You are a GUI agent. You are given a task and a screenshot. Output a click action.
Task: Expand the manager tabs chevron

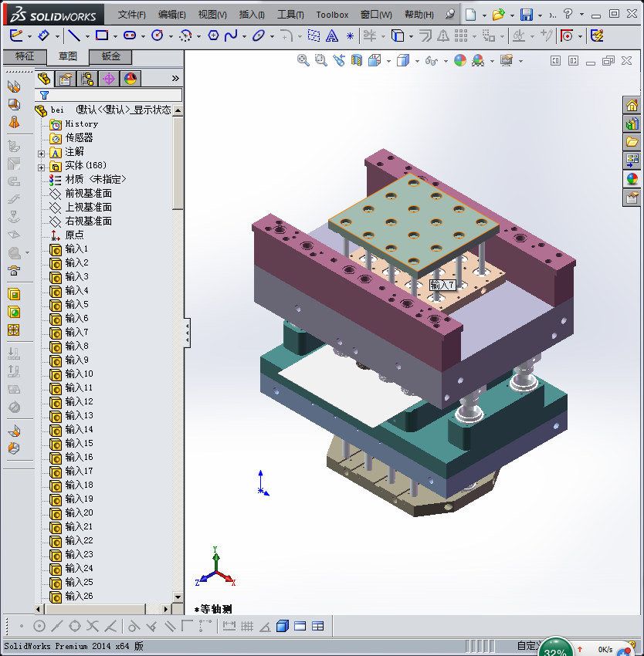tap(175, 78)
